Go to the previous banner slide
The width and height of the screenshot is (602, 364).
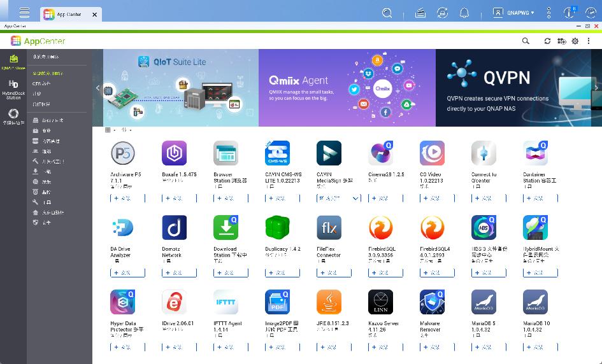(x=97, y=88)
